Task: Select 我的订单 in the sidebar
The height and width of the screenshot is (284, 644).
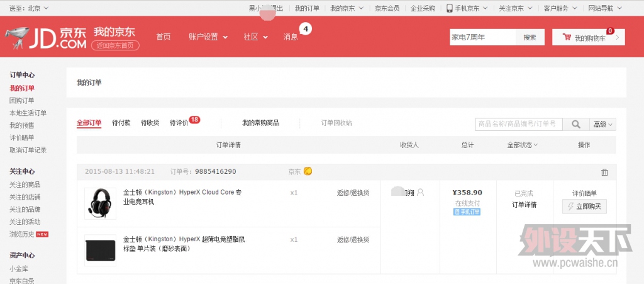Action: coord(22,88)
